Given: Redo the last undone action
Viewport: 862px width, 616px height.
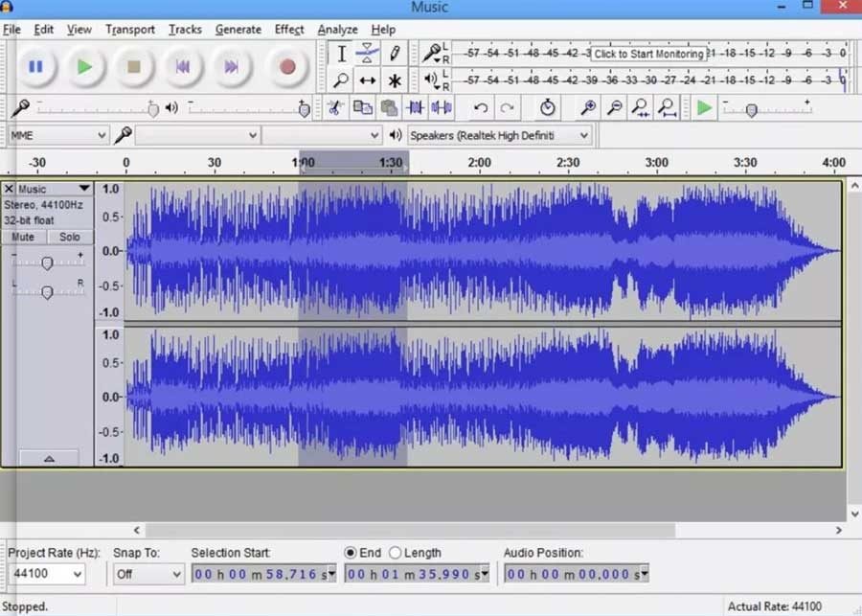Looking at the screenshot, I should point(507,107).
